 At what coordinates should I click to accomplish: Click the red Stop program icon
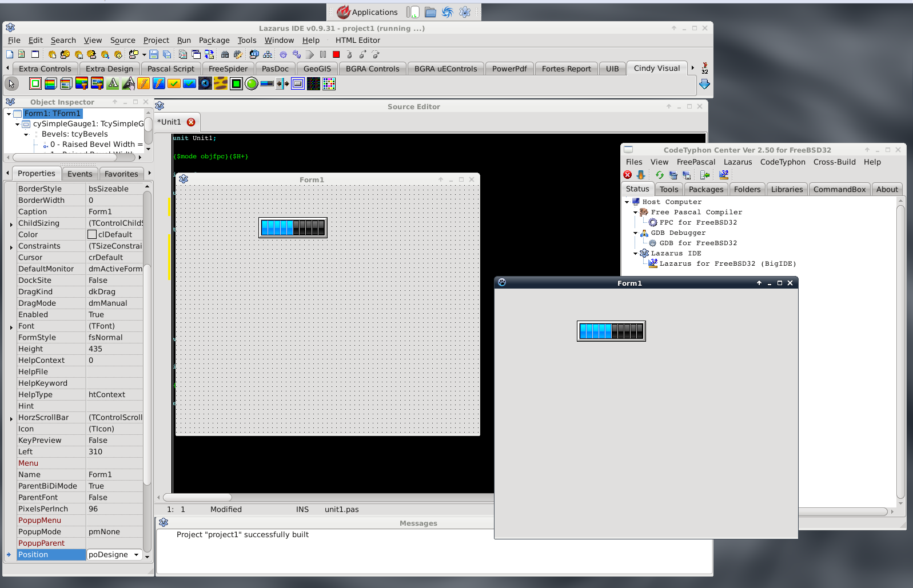point(336,54)
